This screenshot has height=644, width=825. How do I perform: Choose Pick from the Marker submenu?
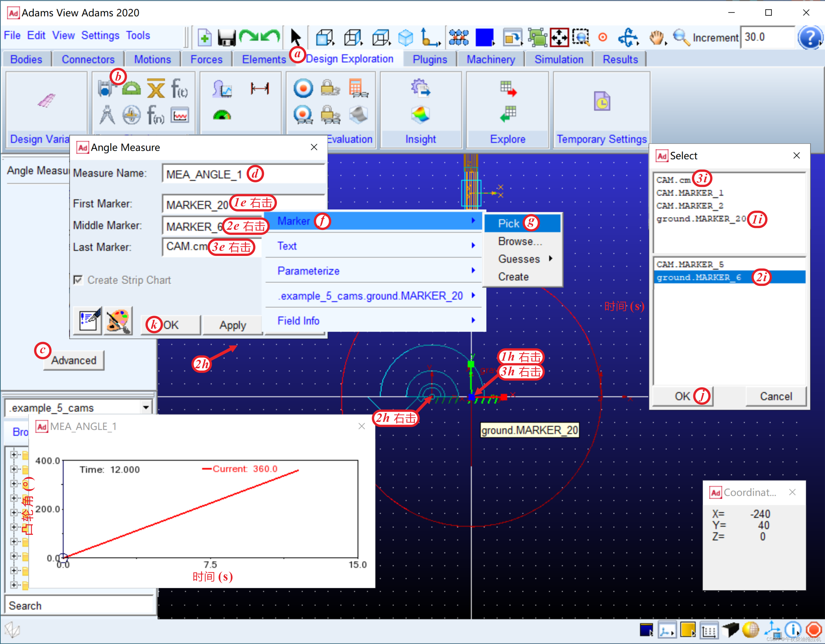pos(508,224)
